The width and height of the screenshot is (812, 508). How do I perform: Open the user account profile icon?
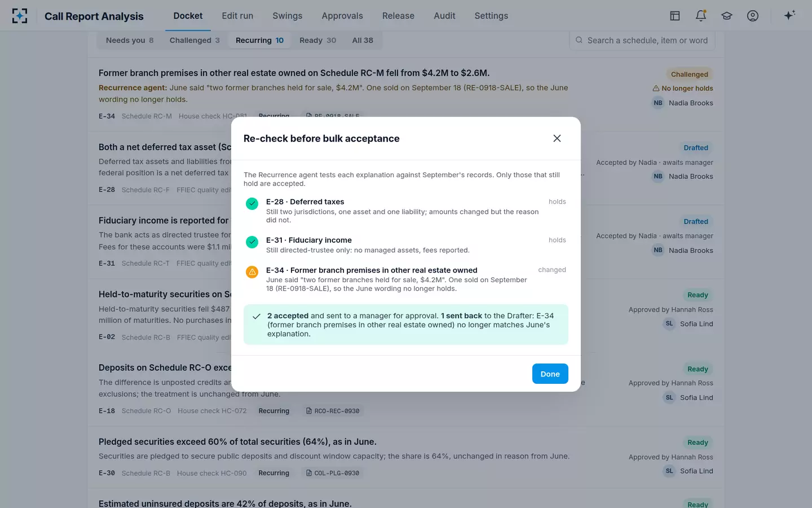753,16
